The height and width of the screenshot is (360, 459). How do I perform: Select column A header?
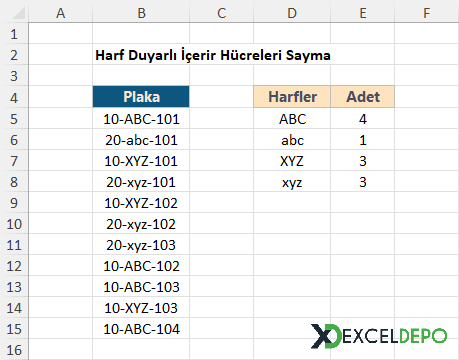[x=60, y=13]
